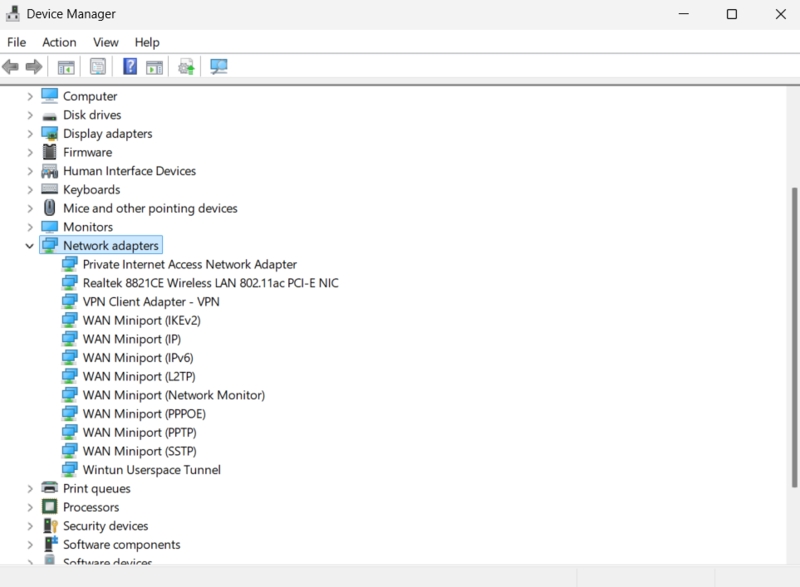The height and width of the screenshot is (587, 800).
Task: Click the Back arrow toolbar button
Action: point(11,67)
